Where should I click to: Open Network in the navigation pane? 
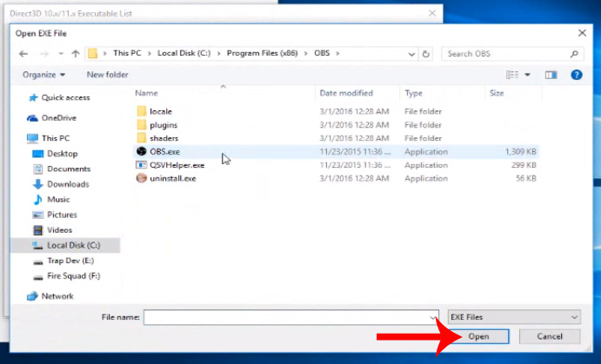(x=50, y=296)
